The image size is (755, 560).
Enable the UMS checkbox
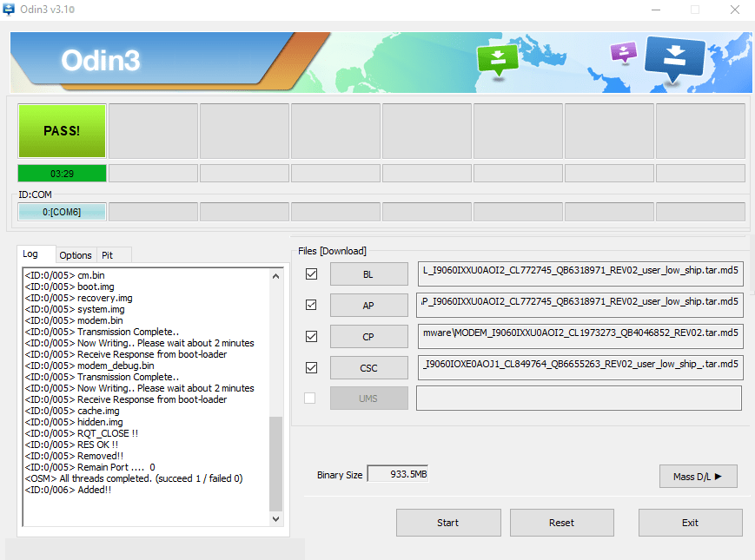[x=310, y=399]
